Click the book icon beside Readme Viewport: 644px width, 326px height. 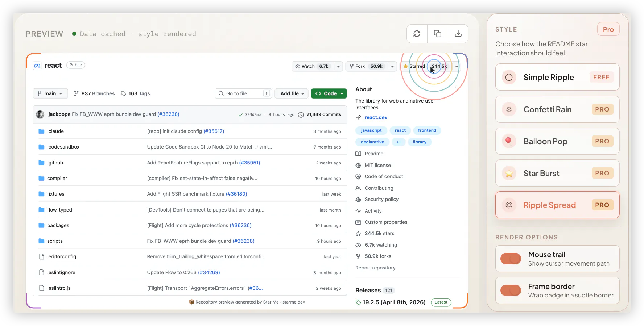(x=358, y=154)
